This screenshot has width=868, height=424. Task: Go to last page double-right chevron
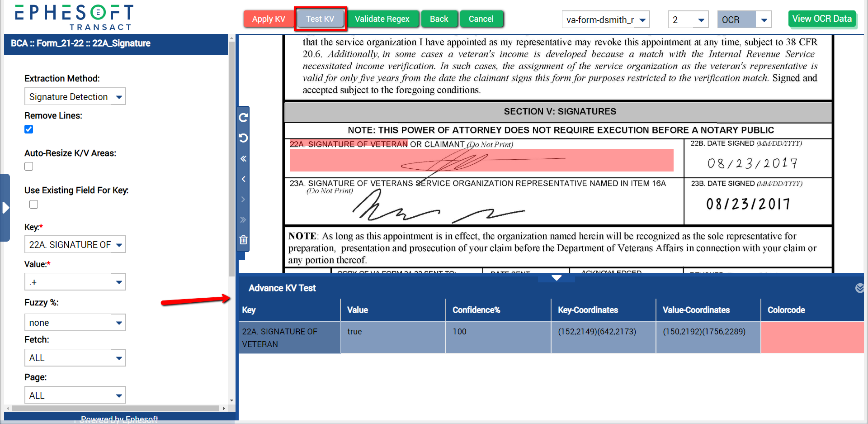[x=243, y=219]
